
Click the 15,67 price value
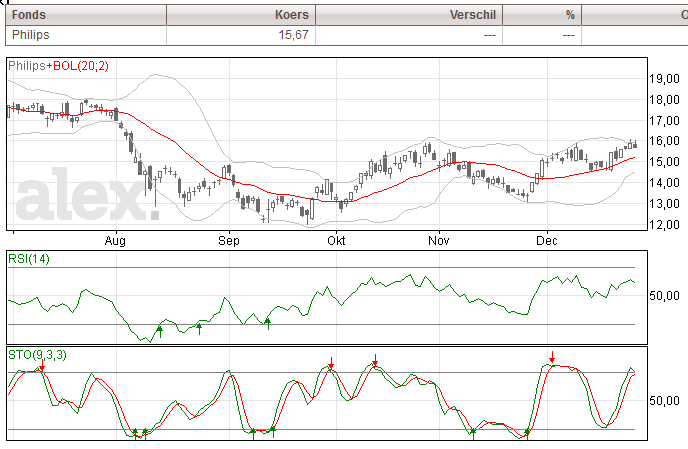click(x=293, y=35)
